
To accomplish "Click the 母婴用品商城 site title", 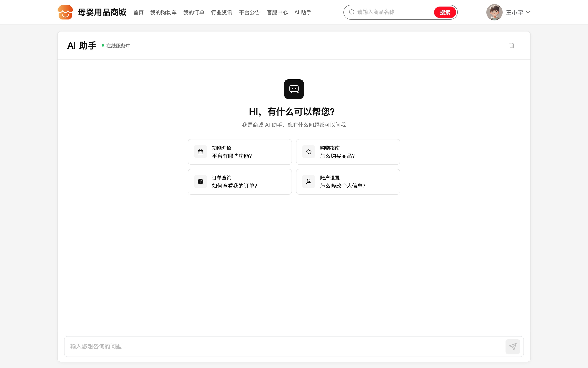I will (102, 12).
